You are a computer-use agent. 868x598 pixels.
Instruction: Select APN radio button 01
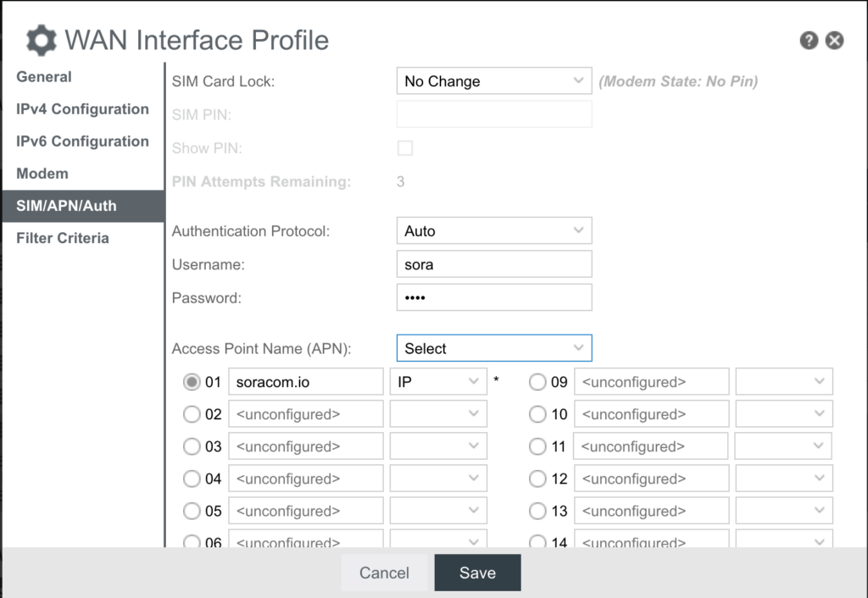pos(192,382)
